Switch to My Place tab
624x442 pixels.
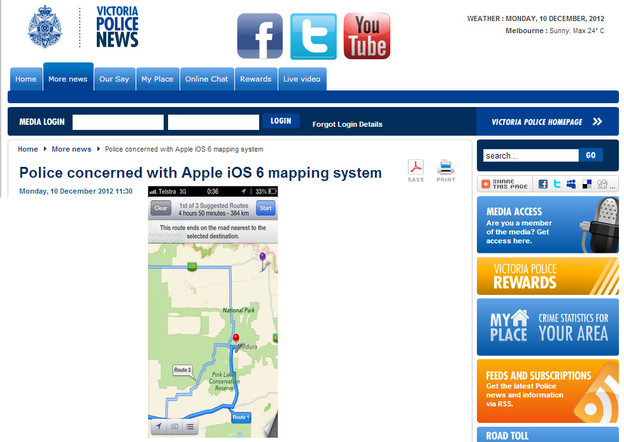pos(157,79)
